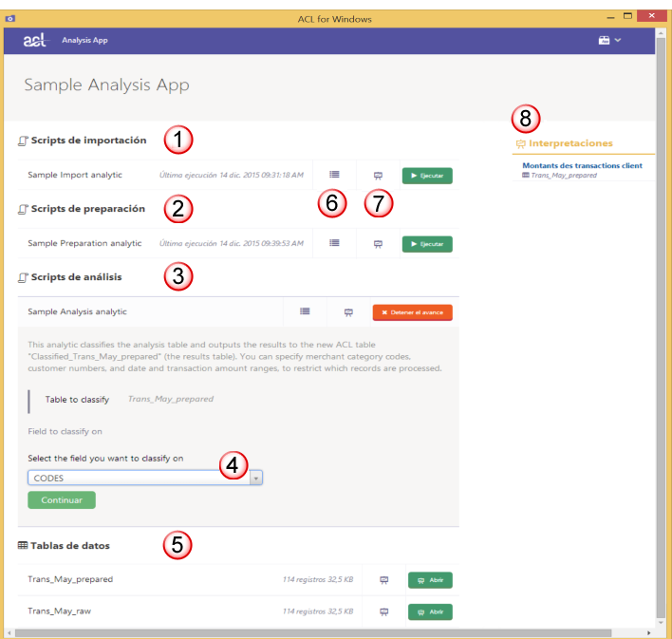Image resolution: width=672 pixels, height=639 pixels.
Task: Click the interpretation icon in Sample Analysis analytic row
Action: click(348, 312)
